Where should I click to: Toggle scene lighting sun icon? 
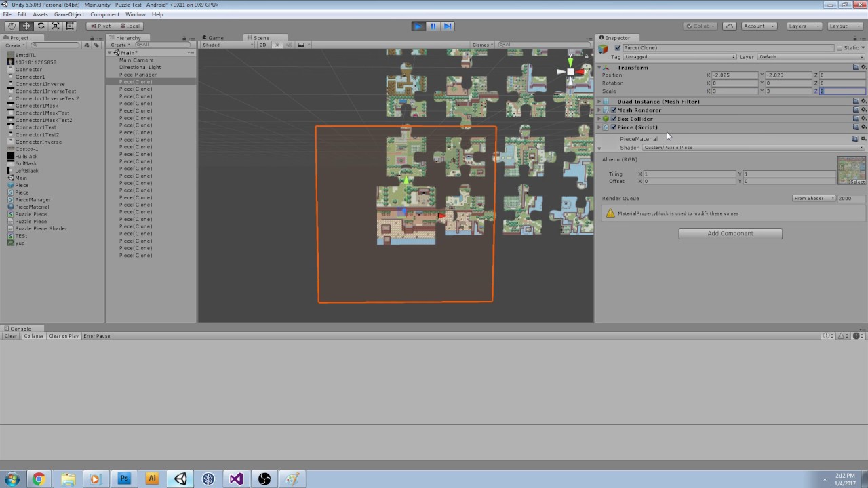tap(277, 45)
